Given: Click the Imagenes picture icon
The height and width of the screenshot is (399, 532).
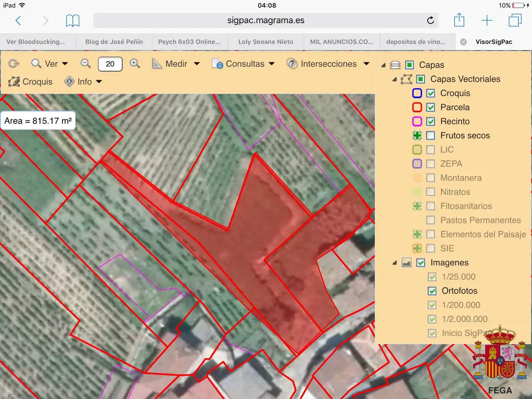Looking at the screenshot, I should pyautogui.click(x=406, y=263).
